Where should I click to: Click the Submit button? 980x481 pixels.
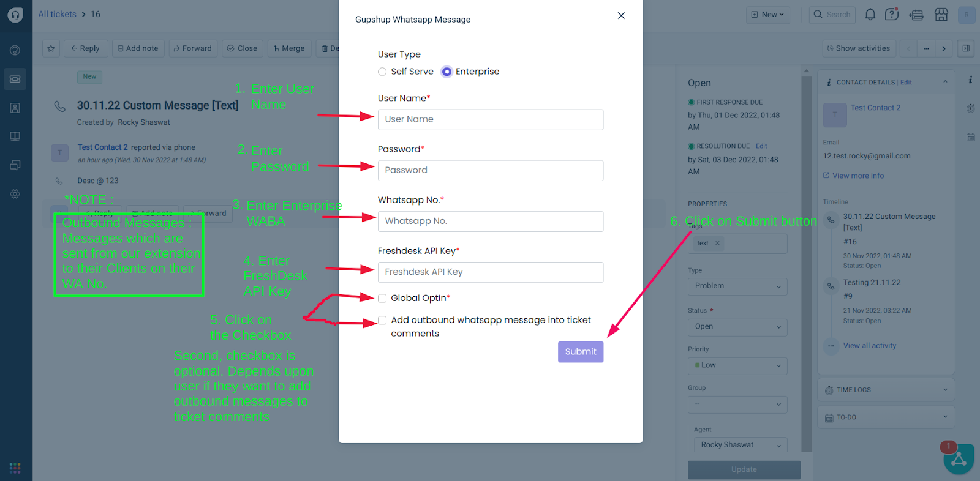[580, 351]
